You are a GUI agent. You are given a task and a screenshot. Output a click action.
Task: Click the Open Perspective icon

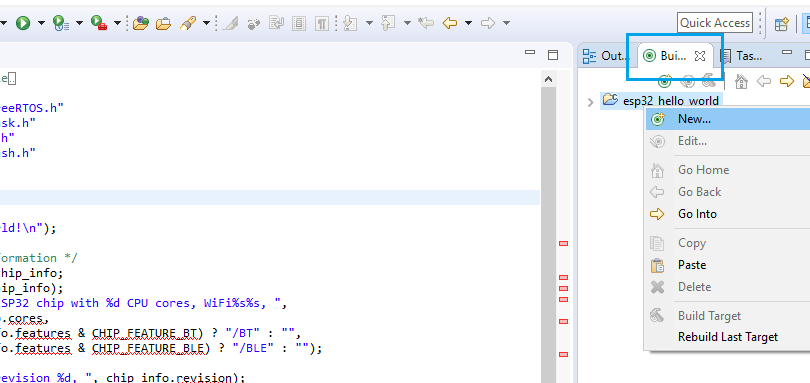click(782, 24)
